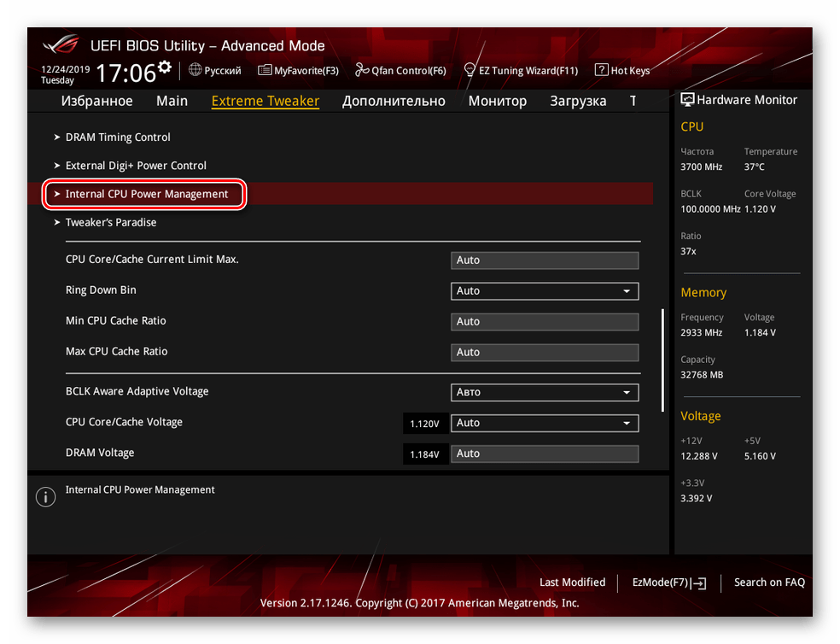Click the 3700 MHz frequency value
Screen dimensions: 840x644
point(701,167)
